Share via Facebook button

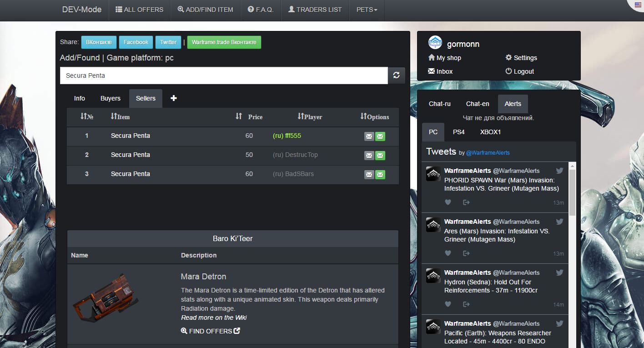click(x=136, y=42)
